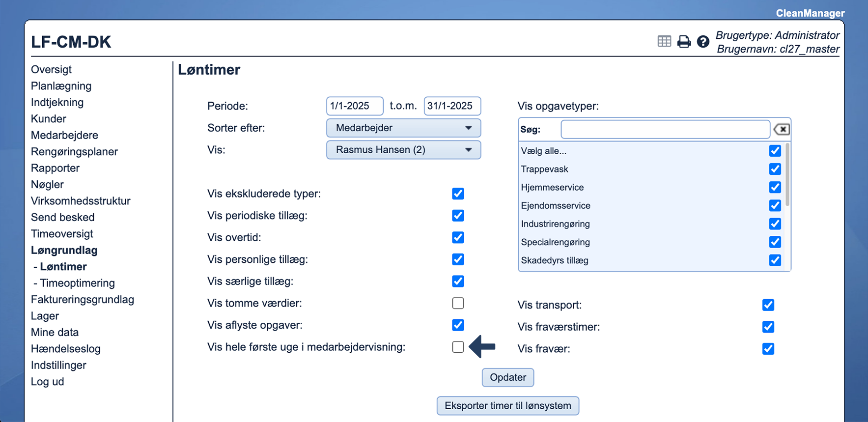Click the task types list scrollbar

tap(787, 175)
